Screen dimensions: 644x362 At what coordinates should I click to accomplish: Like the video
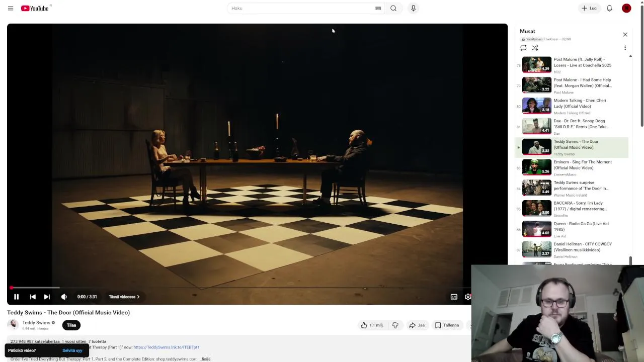372,325
